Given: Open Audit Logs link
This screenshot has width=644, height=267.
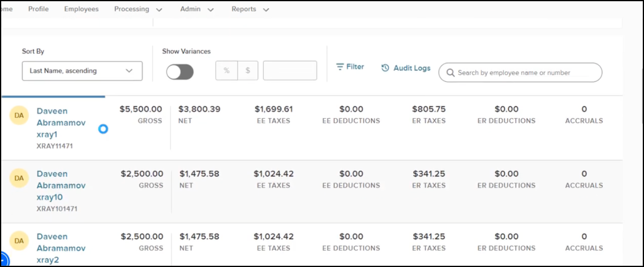Looking at the screenshot, I should click(406, 68).
